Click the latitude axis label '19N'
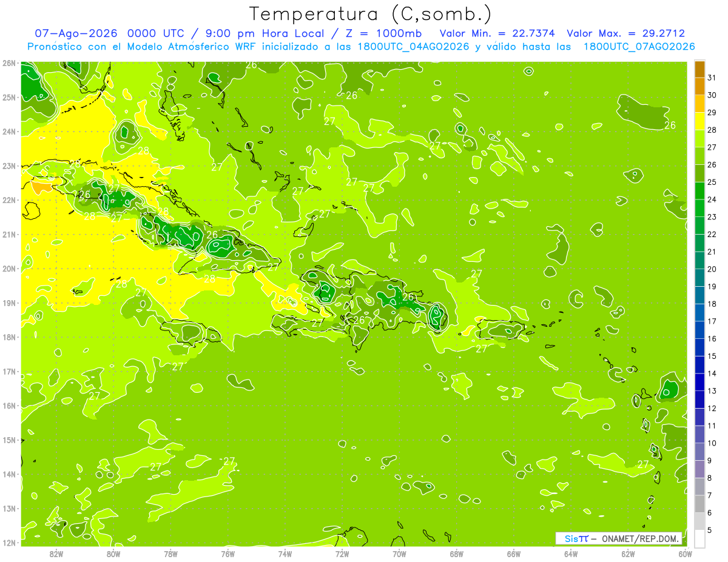The width and height of the screenshot is (728, 562). [9, 303]
